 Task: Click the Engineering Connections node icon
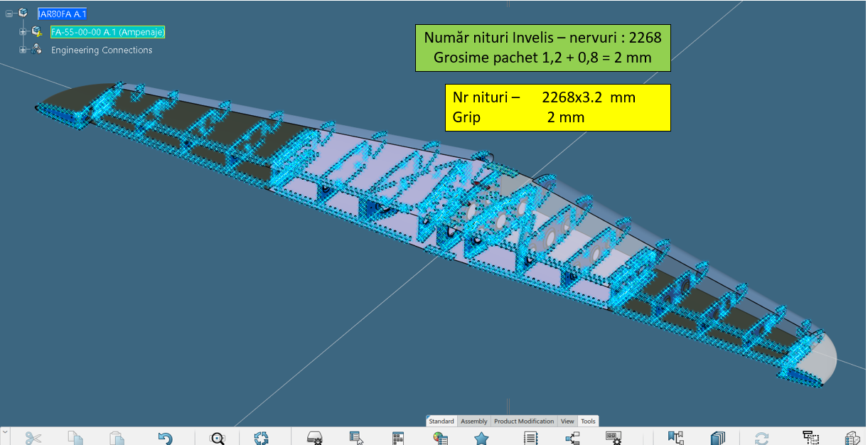(x=37, y=50)
